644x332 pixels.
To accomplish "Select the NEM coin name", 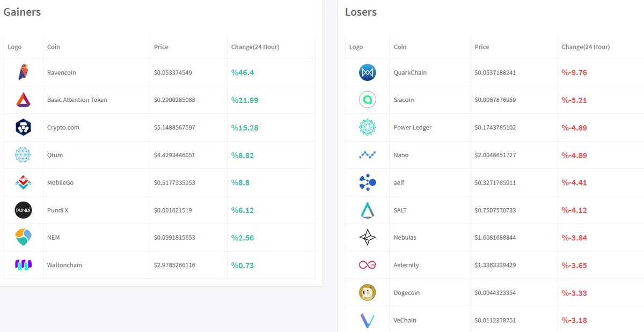I will tap(54, 238).
